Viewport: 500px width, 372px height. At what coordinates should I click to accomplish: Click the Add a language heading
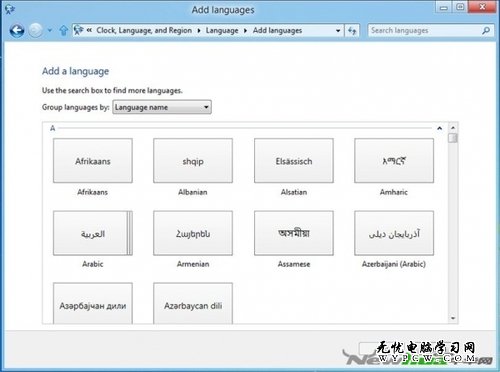(76, 71)
